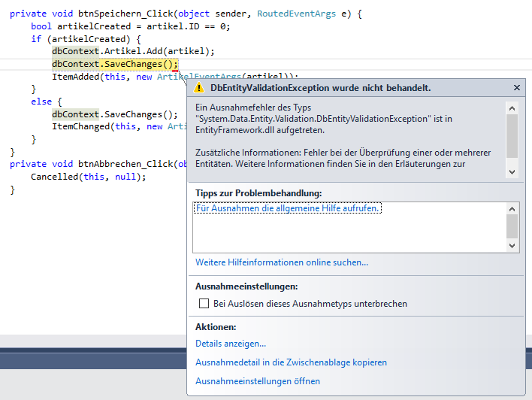
Task: Click 'bool artikelCreated = artikel.ID == 0;' line
Action: pos(130,26)
